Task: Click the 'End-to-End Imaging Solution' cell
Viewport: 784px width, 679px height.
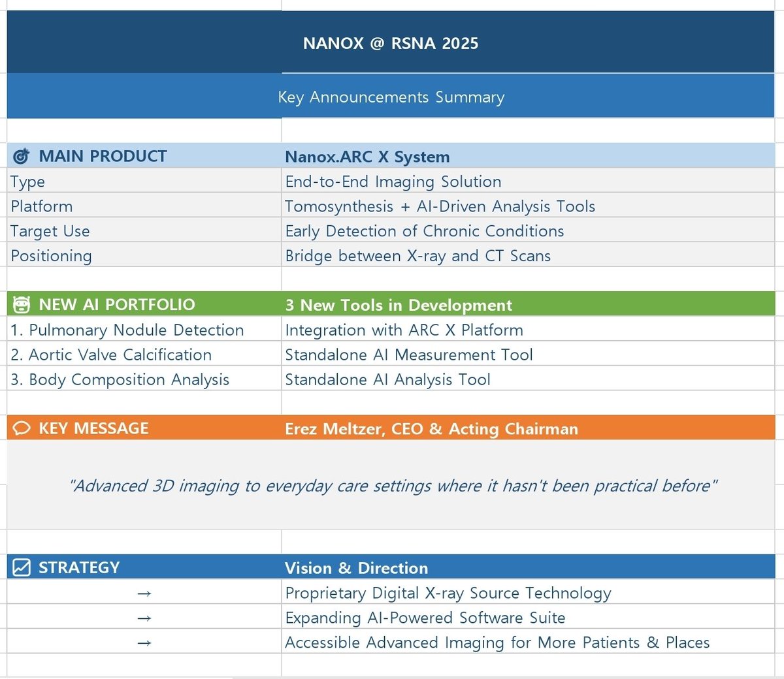Action: (x=528, y=181)
